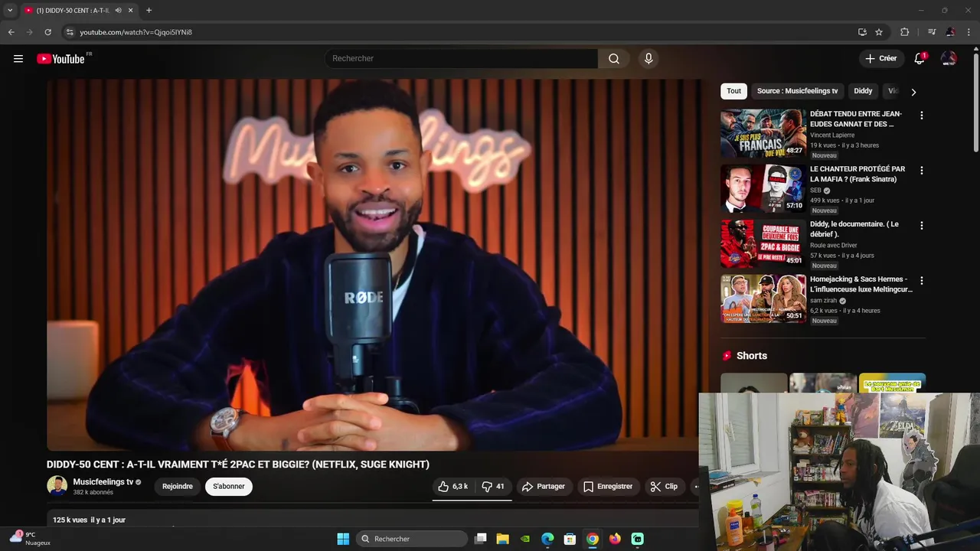Open video titled LE CHANTEUR PROTÉGÉ PAR LA MAFIA

tap(857, 174)
